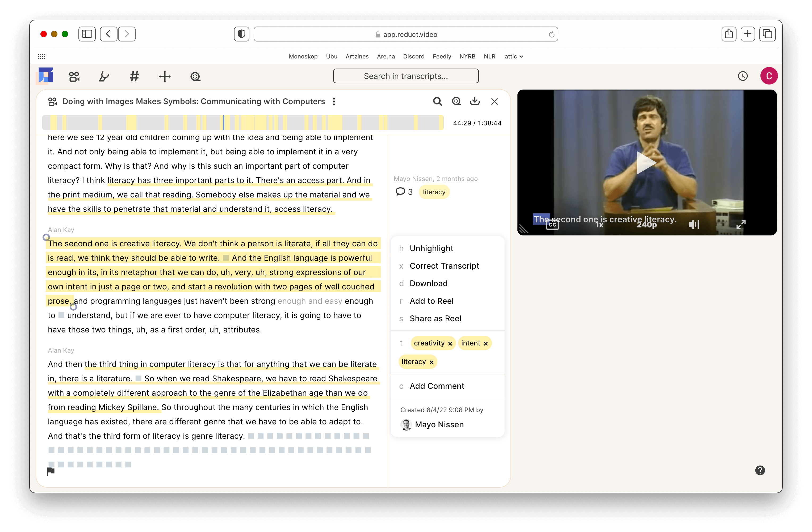
Task: Open the clock history icon
Action: click(742, 76)
